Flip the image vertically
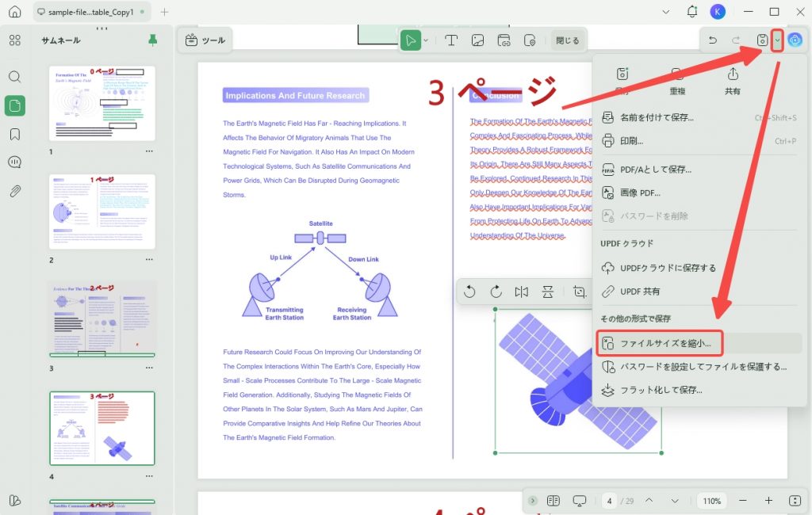This screenshot has width=812, height=515. point(547,292)
